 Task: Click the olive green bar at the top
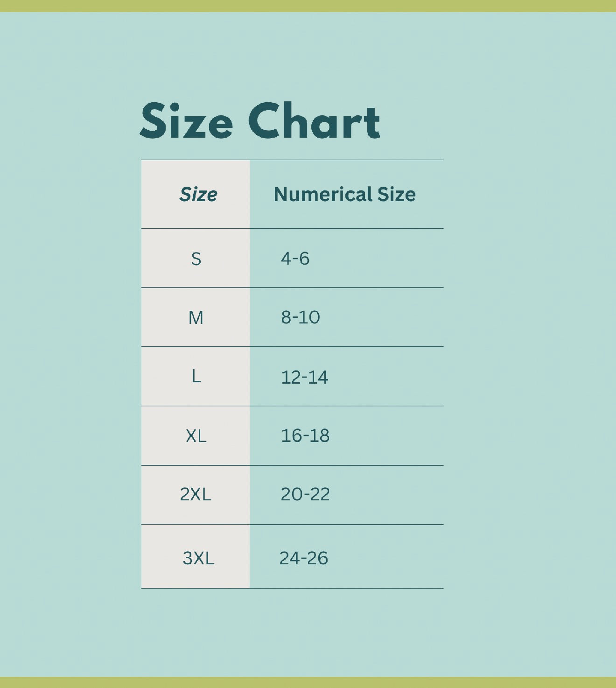[x=308, y=6]
